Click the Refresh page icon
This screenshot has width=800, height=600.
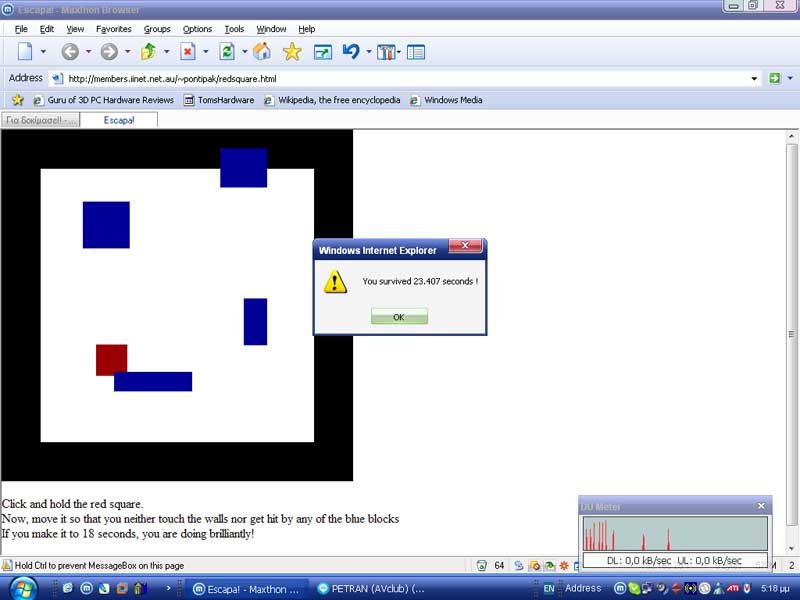tap(227, 52)
